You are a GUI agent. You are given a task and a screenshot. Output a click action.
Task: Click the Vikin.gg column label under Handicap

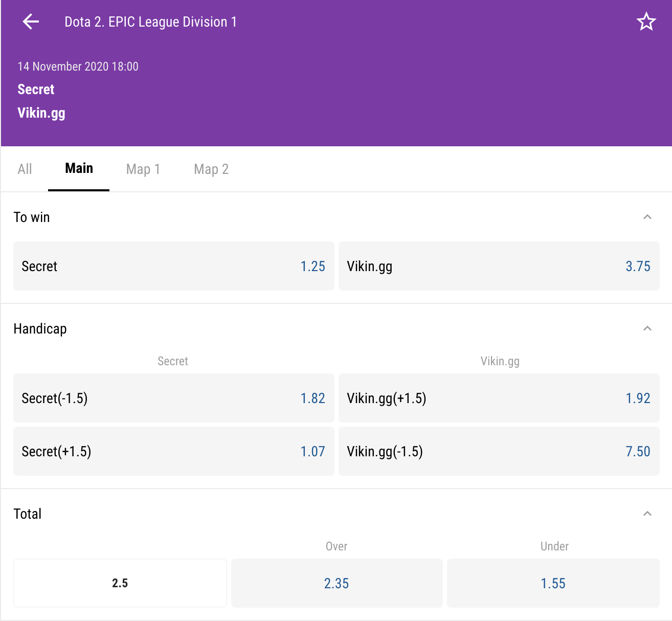(x=500, y=362)
